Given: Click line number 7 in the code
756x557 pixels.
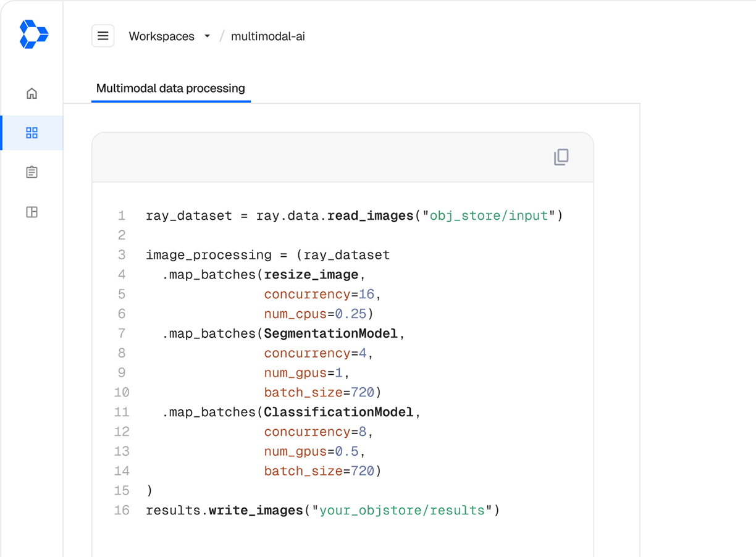Looking at the screenshot, I should tap(122, 333).
